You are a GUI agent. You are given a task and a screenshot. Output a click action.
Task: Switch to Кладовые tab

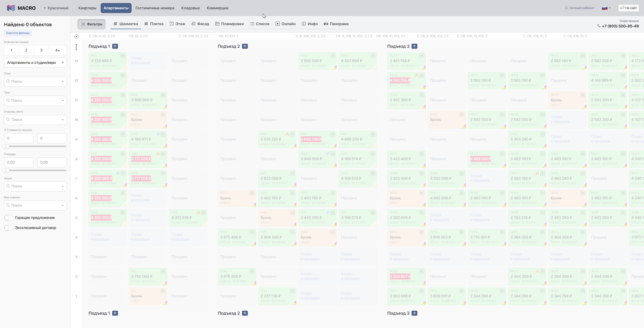[190, 8]
